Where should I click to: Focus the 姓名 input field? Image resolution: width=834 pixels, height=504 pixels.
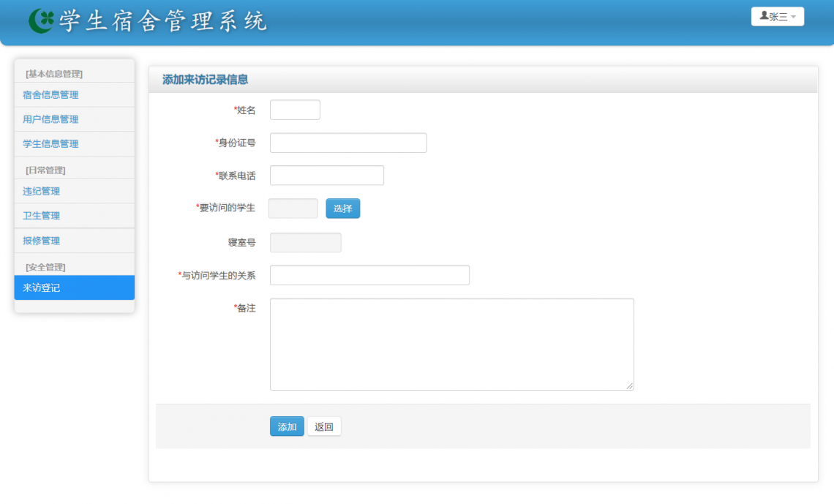pyautogui.click(x=295, y=110)
